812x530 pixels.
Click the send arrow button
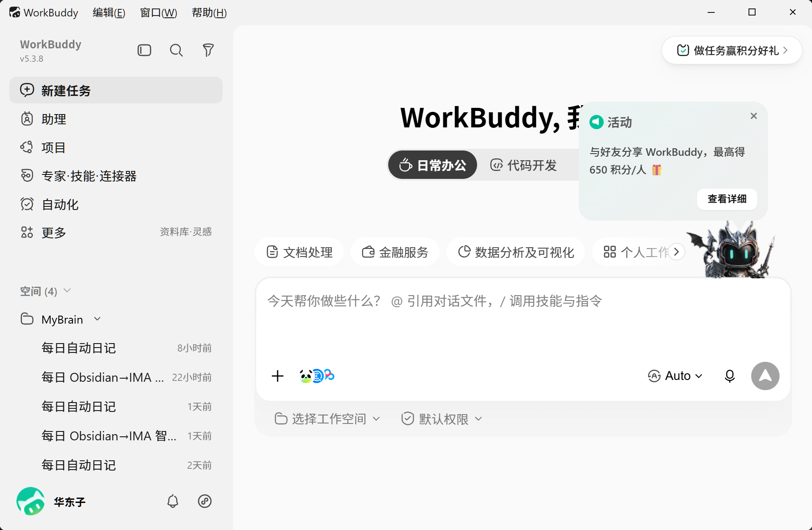coord(765,376)
